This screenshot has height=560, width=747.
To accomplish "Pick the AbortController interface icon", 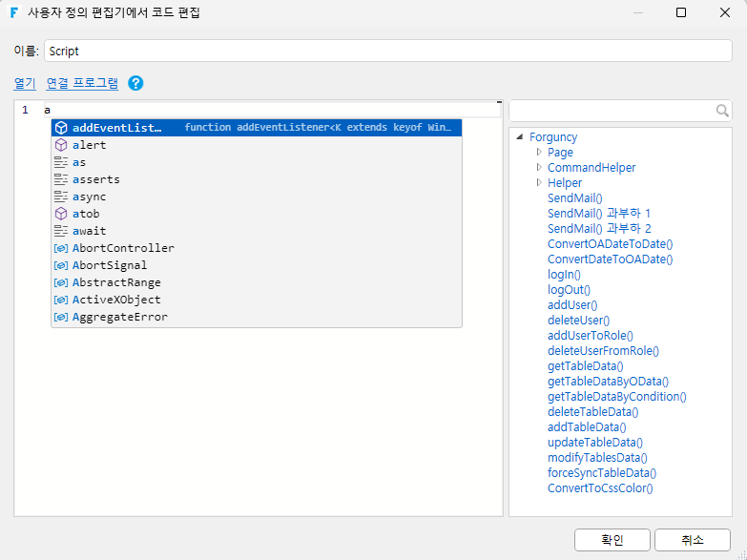I will [61, 248].
